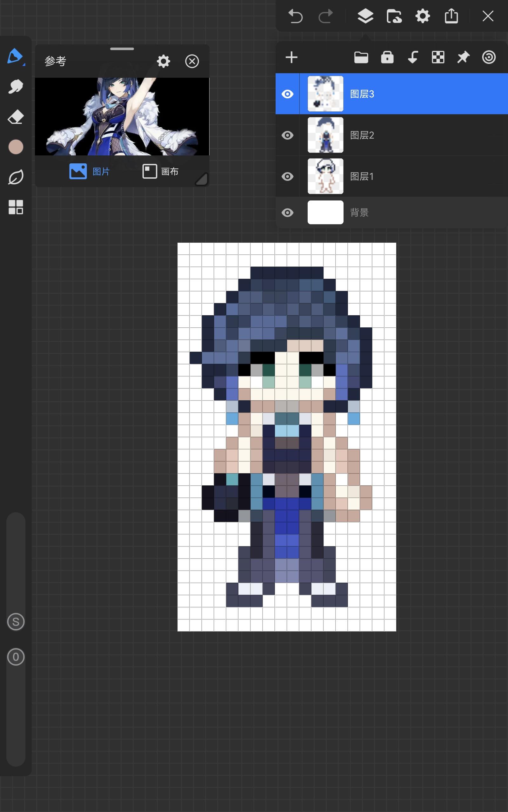The height and width of the screenshot is (812, 508).
Task: Open the leaf-shaped brush tool
Action: click(16, 177)
